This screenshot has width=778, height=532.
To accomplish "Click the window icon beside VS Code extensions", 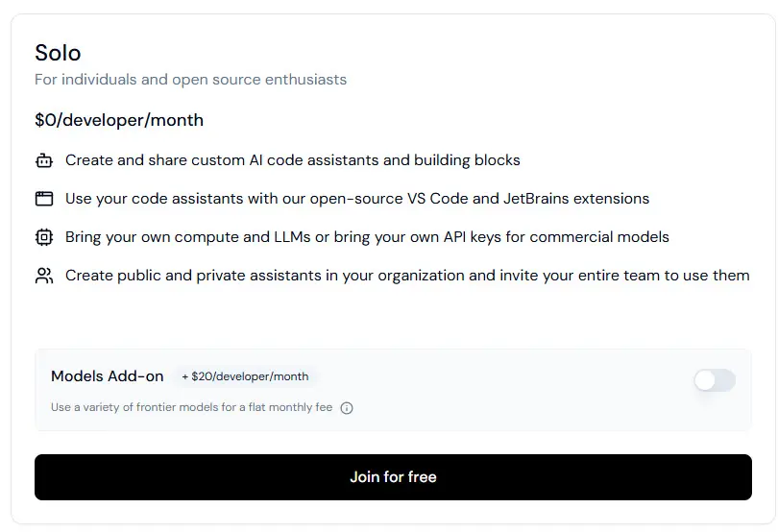I will tap(43, 199).
